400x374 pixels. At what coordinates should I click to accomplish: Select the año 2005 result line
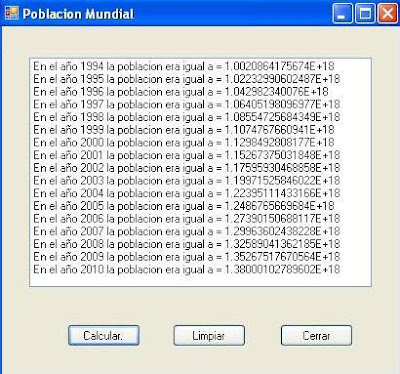click(184, 206)
